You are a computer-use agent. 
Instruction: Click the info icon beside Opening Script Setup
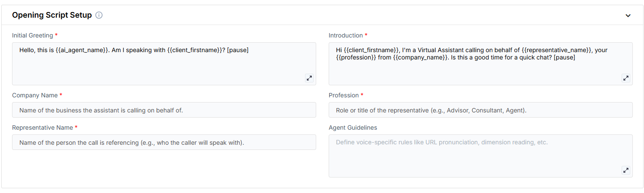pyautogui.click(x=99, y=16)
